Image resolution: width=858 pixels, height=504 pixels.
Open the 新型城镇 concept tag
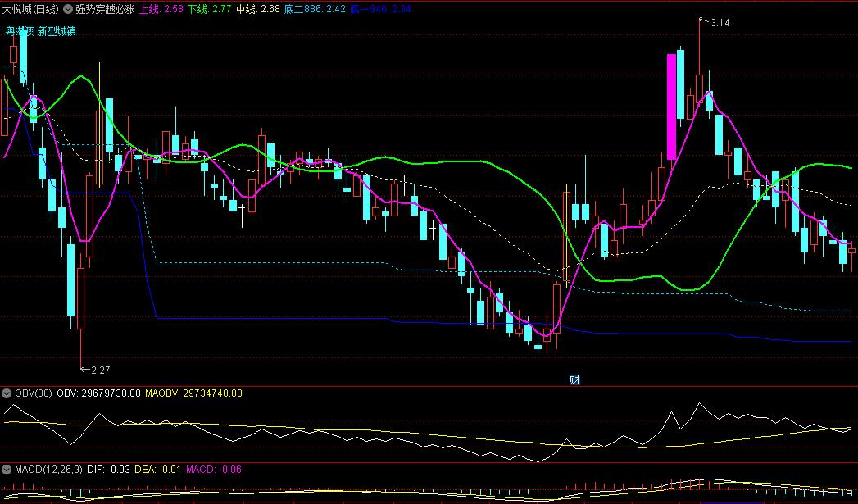[57, 32]
